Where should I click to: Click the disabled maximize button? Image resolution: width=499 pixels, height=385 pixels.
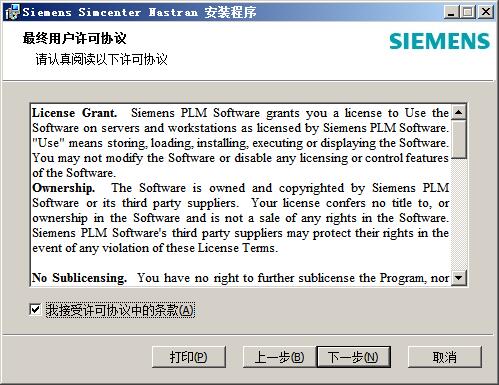[468, 12]
